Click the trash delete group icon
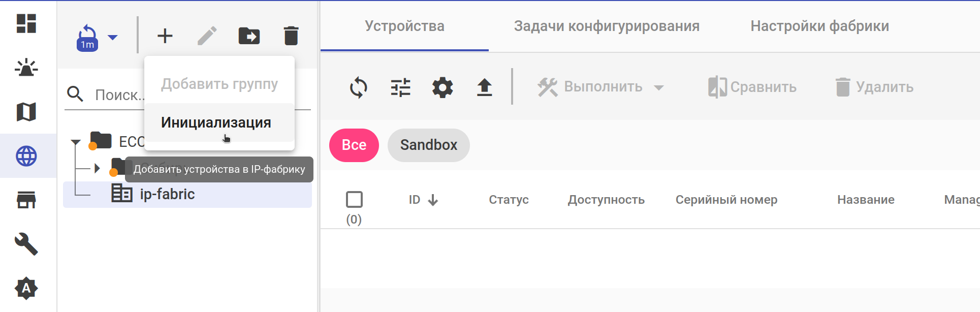This screenshot has width=980, height=312. point(291,36)
